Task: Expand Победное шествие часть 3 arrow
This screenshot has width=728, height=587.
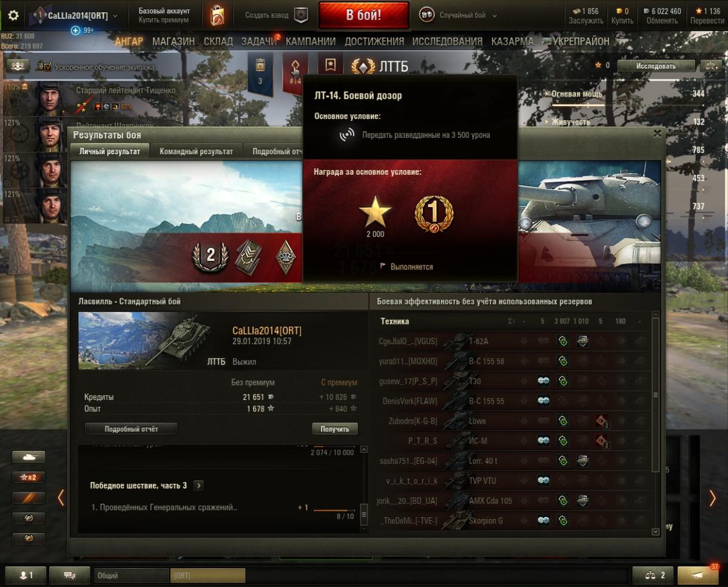Action: [x=198, y=485]
